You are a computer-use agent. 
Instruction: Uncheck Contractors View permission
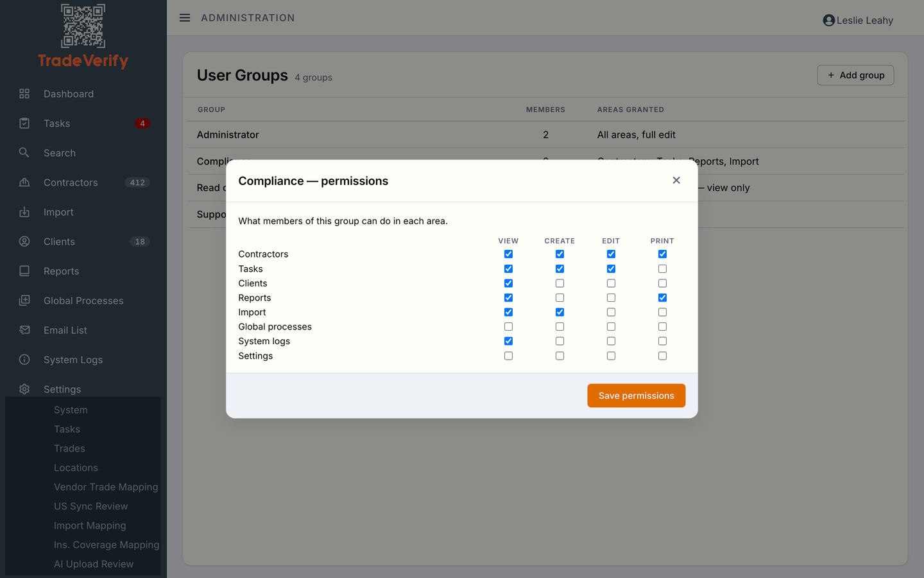(508, 254)
